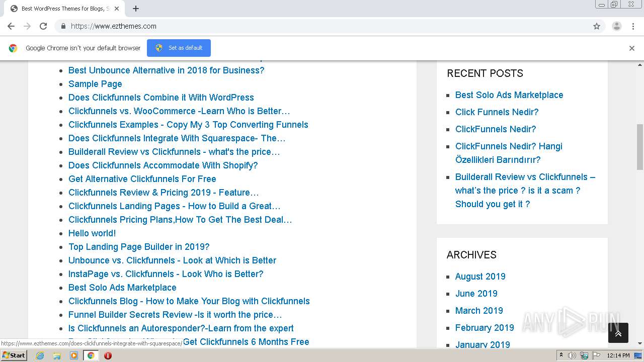
Task: View site security lock info
Action: tap(63, 26)
